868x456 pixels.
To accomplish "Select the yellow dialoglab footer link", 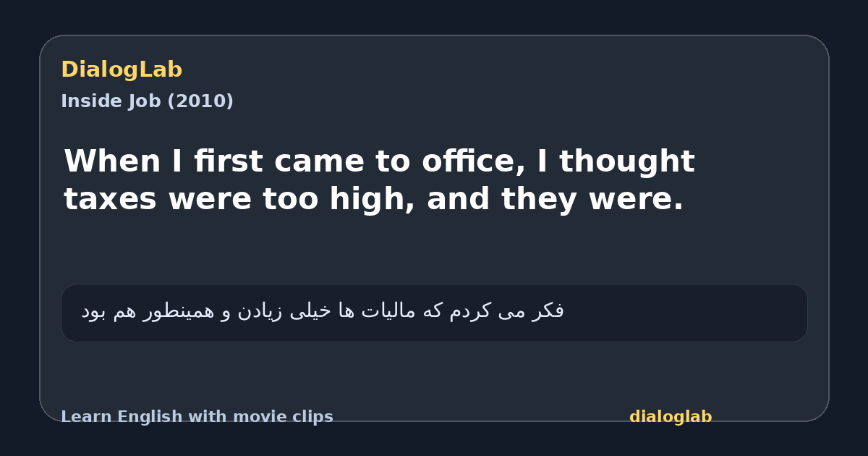I will (671, 417).
